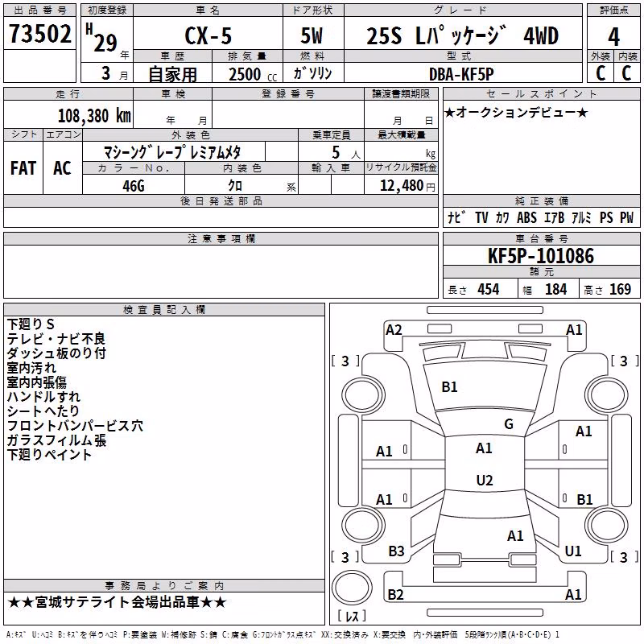Click the 宮城サテライト会場出品車 notice

tap(117, 602)
